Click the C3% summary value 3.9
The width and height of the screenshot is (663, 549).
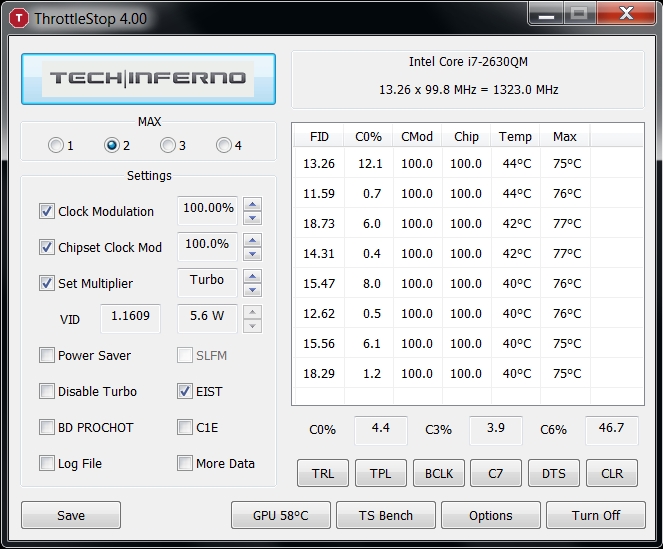tap(496, 430)
